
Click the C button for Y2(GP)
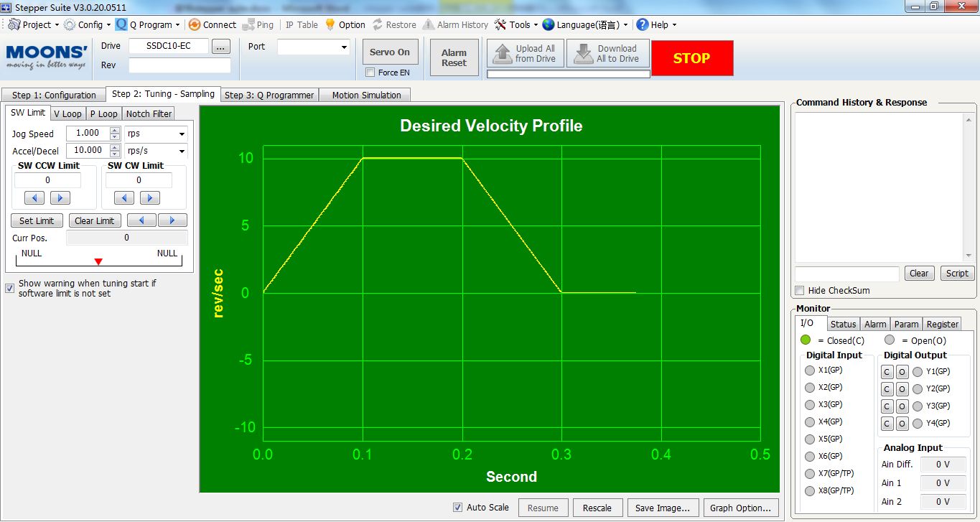tap(887, 389)
